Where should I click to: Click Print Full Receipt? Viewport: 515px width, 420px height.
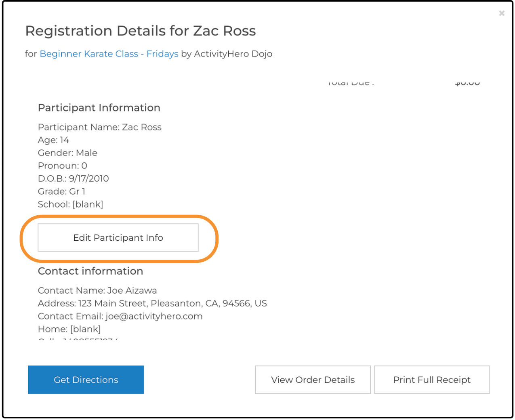(432, 380)
